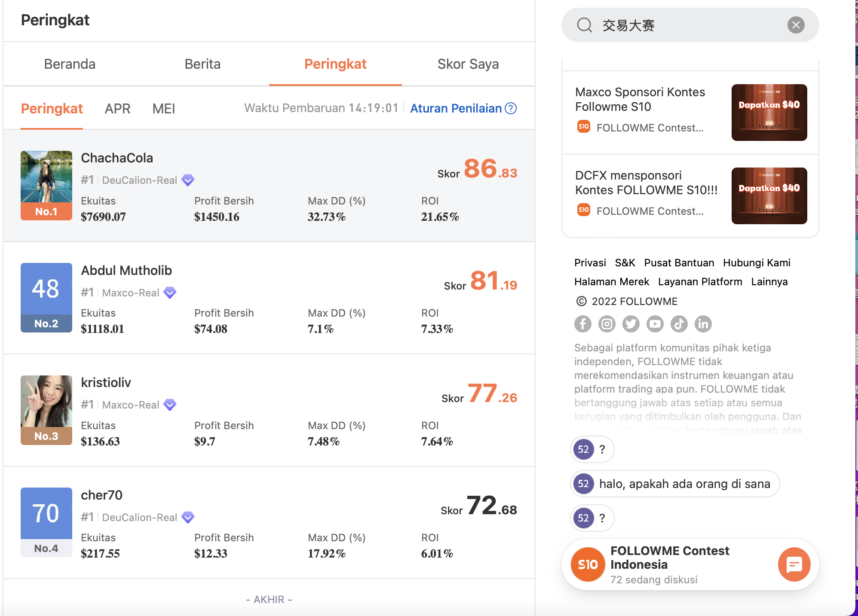Viewport: 858px width, 616px height.
Task: Open kristioliv's profile name
Action: 106,382
